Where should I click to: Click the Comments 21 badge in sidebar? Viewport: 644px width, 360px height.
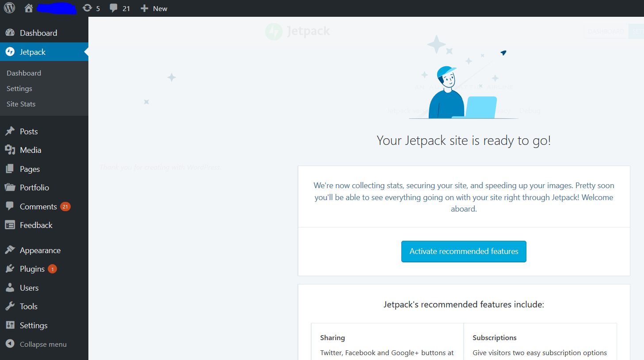tap(65, 206)
